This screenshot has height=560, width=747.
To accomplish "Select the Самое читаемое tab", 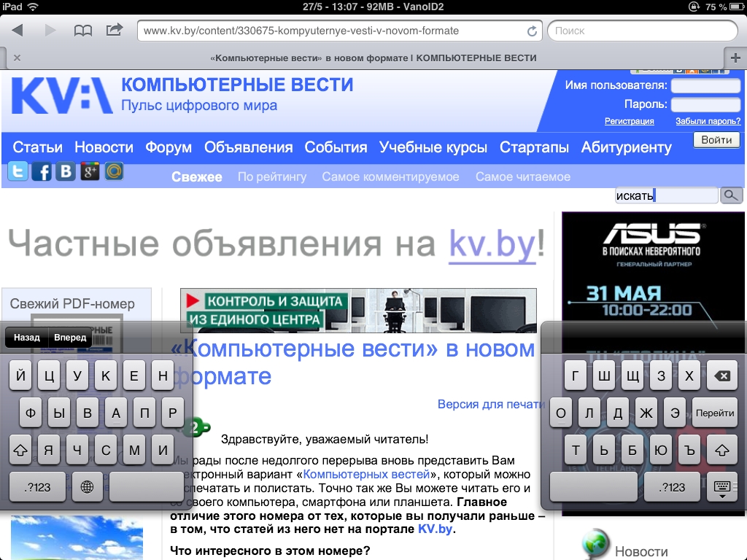I will pos(522,176).
